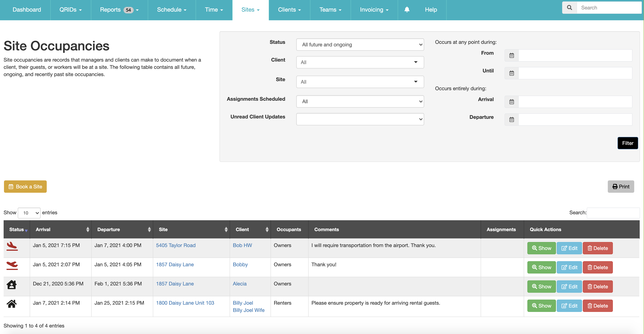Open the Invoicing menu
The height and width of the screenshot is (334, 644).
pyautogui.click(x=374, y=10)
